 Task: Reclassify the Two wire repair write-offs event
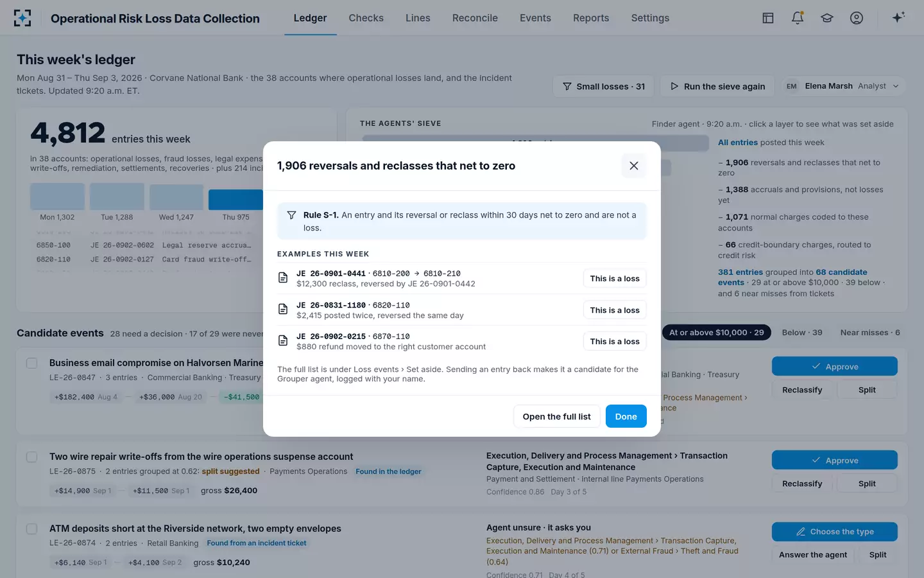[802, 483]
